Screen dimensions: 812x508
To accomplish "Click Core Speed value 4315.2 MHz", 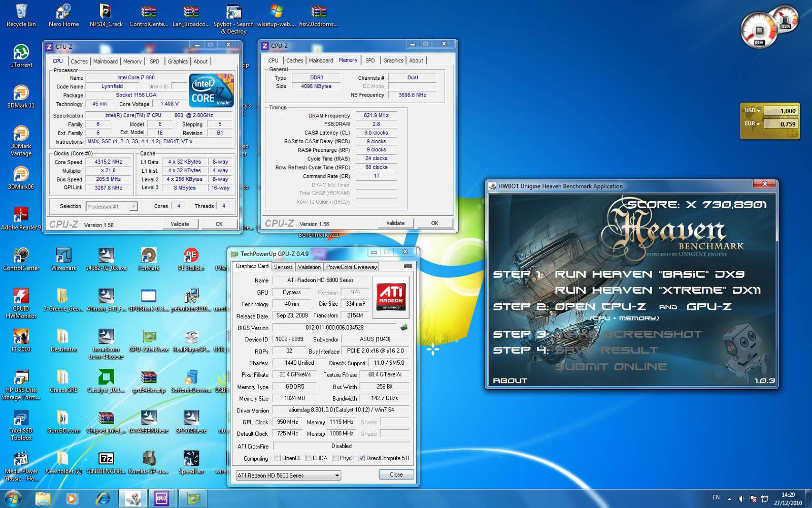I will [108, 162].
